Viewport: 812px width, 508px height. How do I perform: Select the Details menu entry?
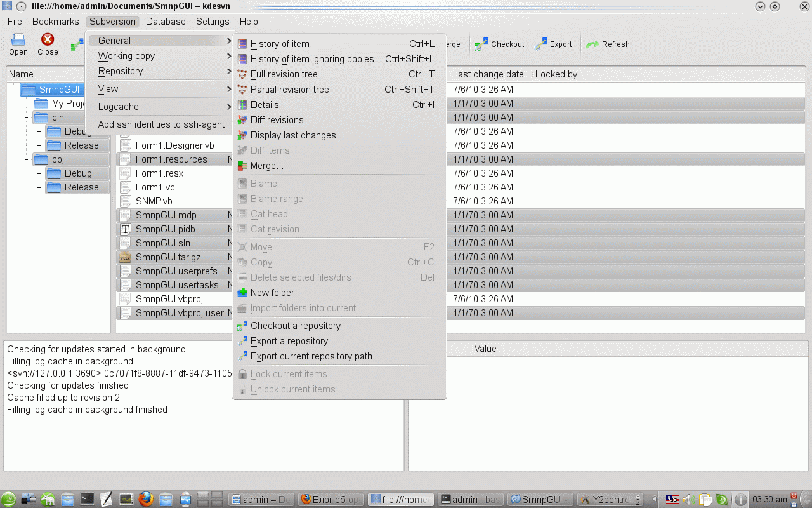tap(339, 105)
